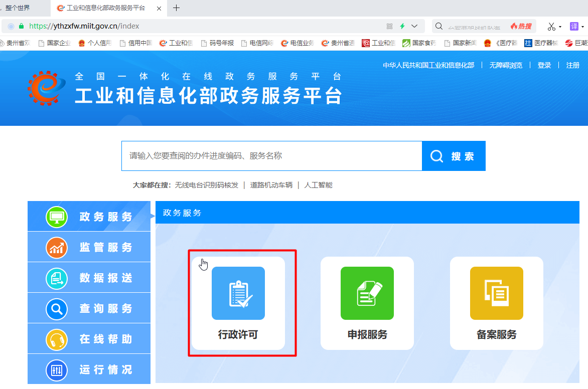This screenshot has width=588, height=389.
Task: Click the green monitor icon for 政务服务
Action: [x=57, y=217]
